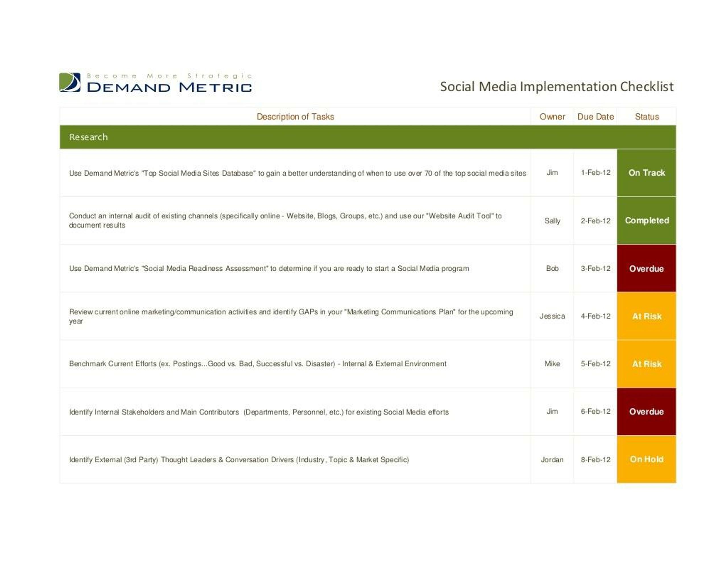Image resolution: width=728 pixels, height=563 pixels.
Task: Select the internal audit of existing channels task
Action: pyautogui.click(x=285, y=220)
